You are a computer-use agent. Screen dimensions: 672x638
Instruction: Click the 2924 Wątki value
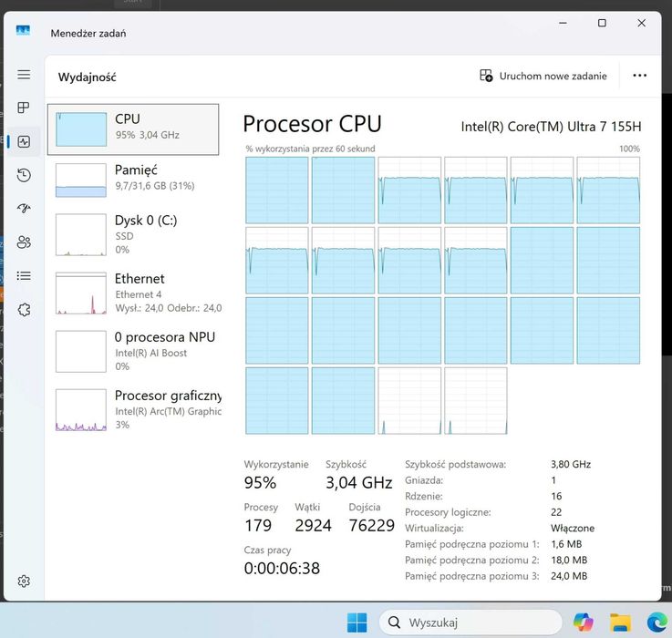click(313, 525)
